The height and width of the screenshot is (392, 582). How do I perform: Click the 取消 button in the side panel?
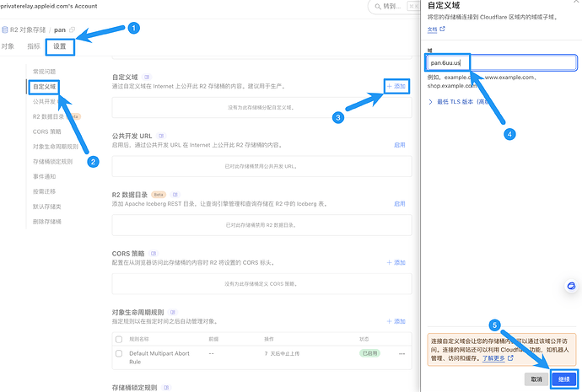(x=536, y=379)
